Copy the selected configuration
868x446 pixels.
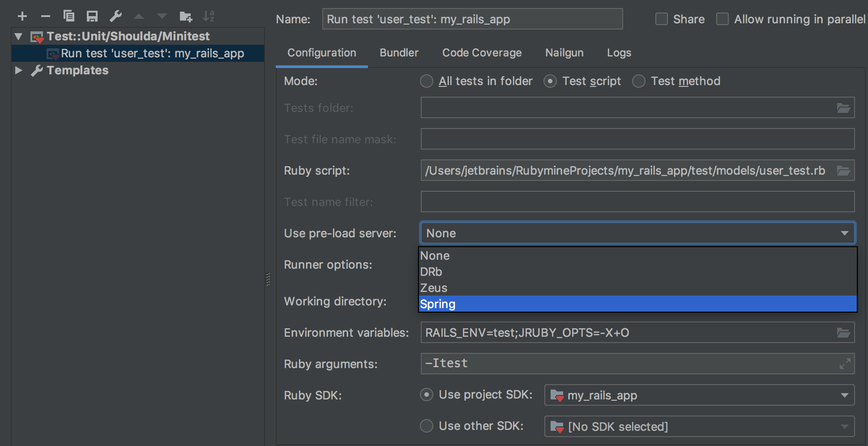[69, 17]
